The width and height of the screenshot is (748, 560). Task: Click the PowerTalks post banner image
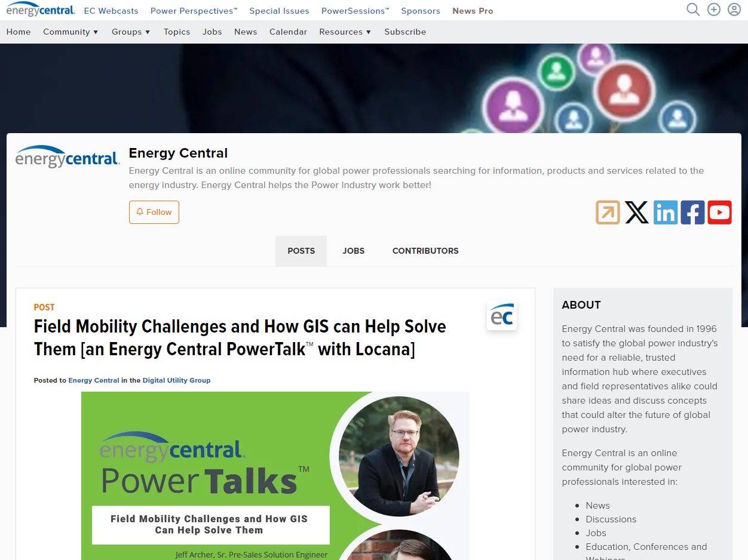coord(275,476)
